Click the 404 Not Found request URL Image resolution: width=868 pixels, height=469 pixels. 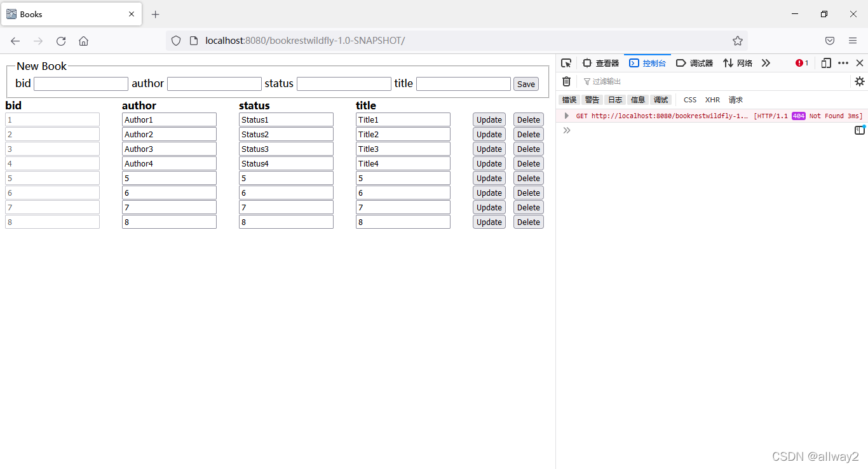click(x=670, y=116)
